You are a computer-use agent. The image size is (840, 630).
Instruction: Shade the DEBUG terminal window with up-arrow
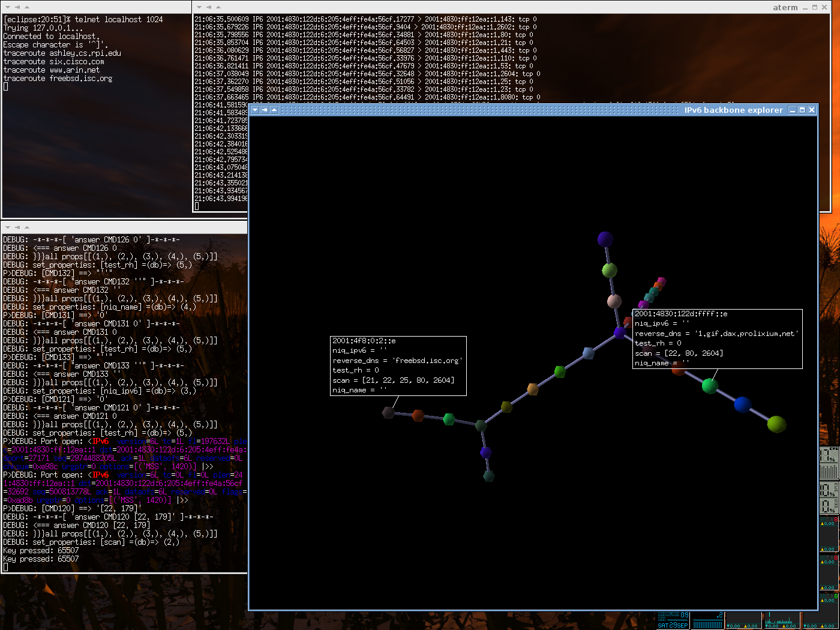pos(26,227)
